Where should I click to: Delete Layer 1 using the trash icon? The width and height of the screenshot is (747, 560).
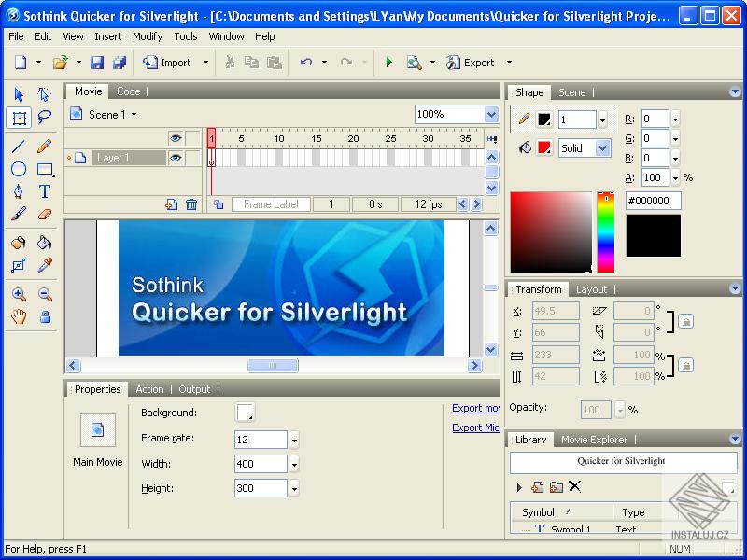tap(192, 203)
